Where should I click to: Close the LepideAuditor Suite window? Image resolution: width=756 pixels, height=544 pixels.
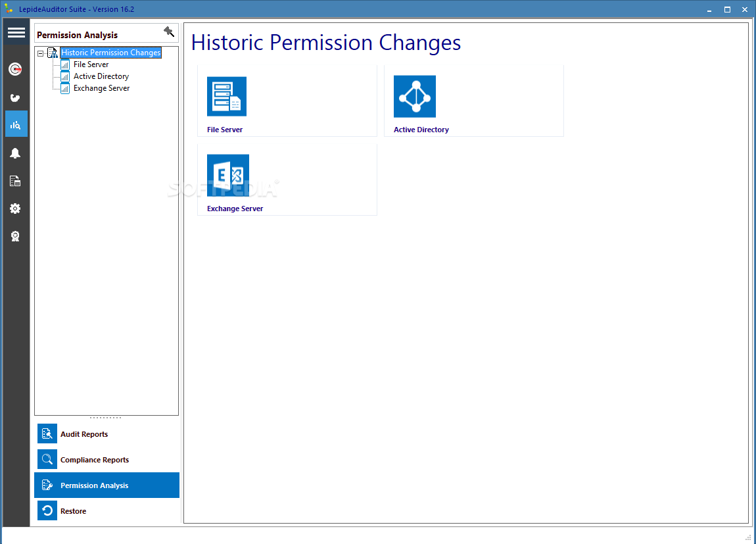(x=745, y=9)
